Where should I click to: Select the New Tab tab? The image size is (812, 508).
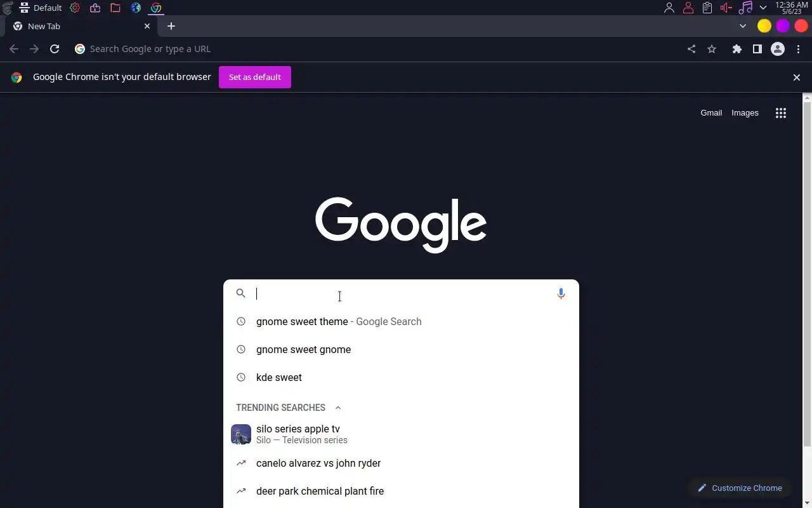pyautogui.click(x=81, y=26)
